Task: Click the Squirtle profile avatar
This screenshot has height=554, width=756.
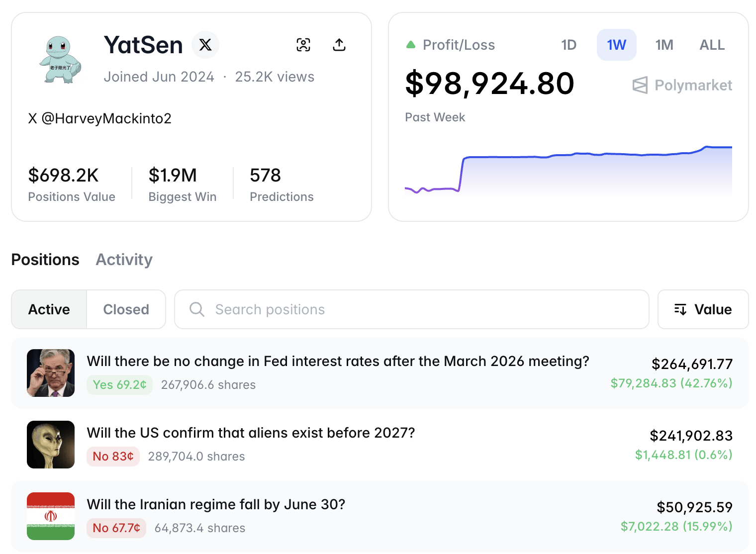Action: click(x=60, y=59)
